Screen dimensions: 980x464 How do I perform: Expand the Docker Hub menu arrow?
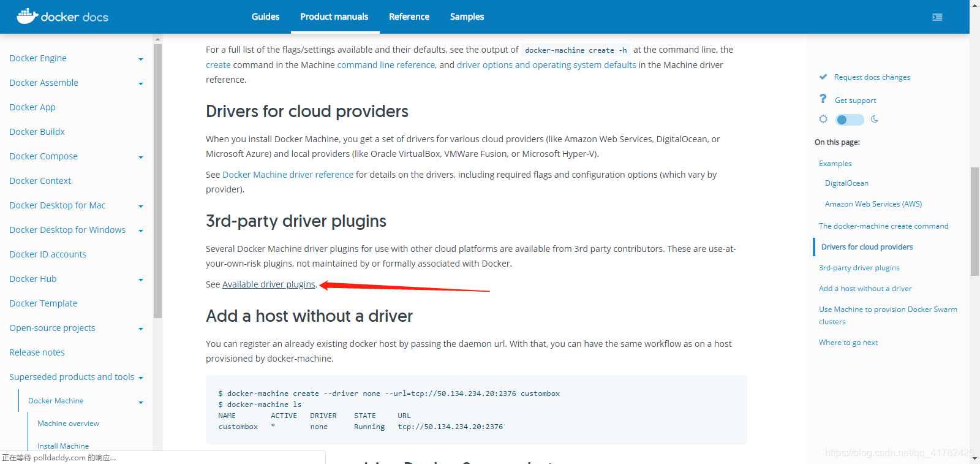[141, 280]
